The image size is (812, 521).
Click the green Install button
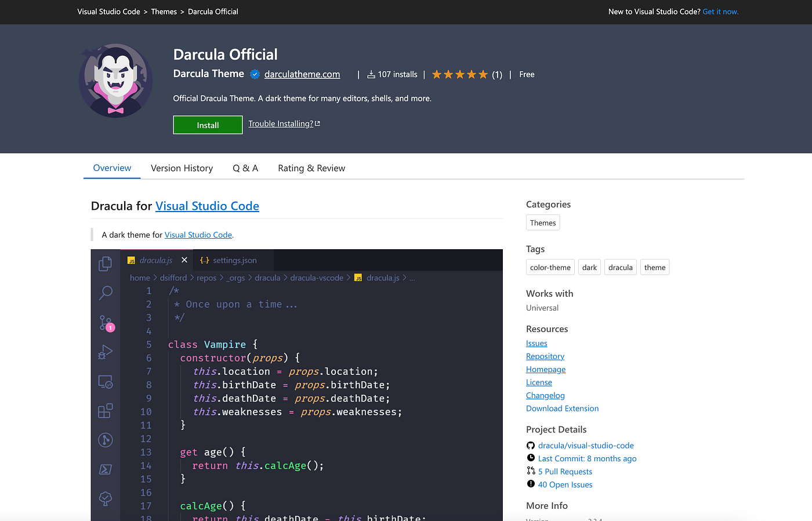208,125
